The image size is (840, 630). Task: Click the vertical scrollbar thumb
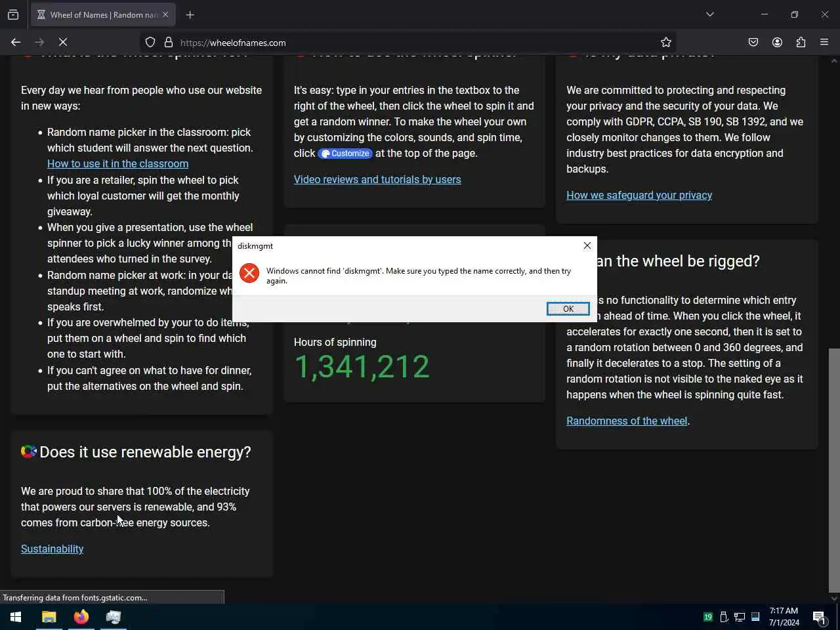click(834, 470)
